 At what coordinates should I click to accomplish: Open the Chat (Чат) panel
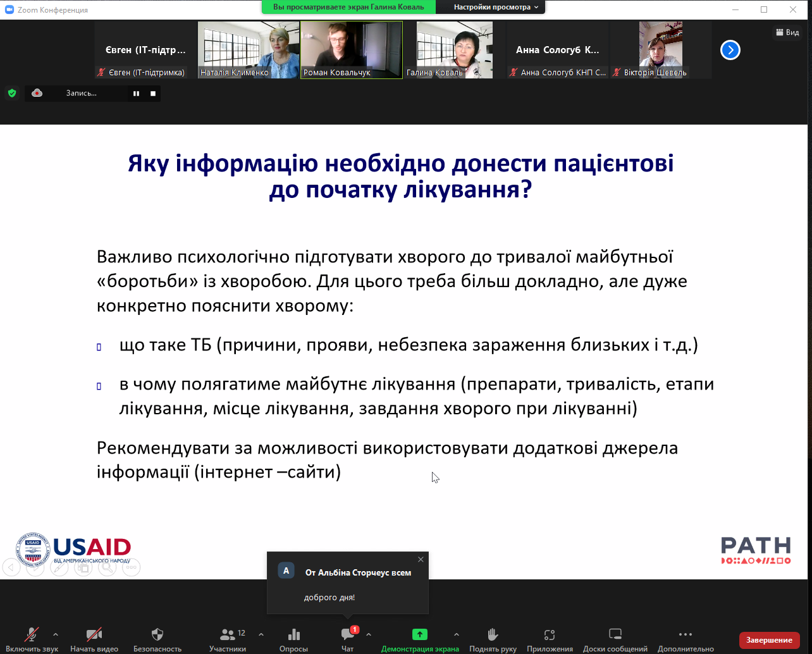[x=347, y=634]
